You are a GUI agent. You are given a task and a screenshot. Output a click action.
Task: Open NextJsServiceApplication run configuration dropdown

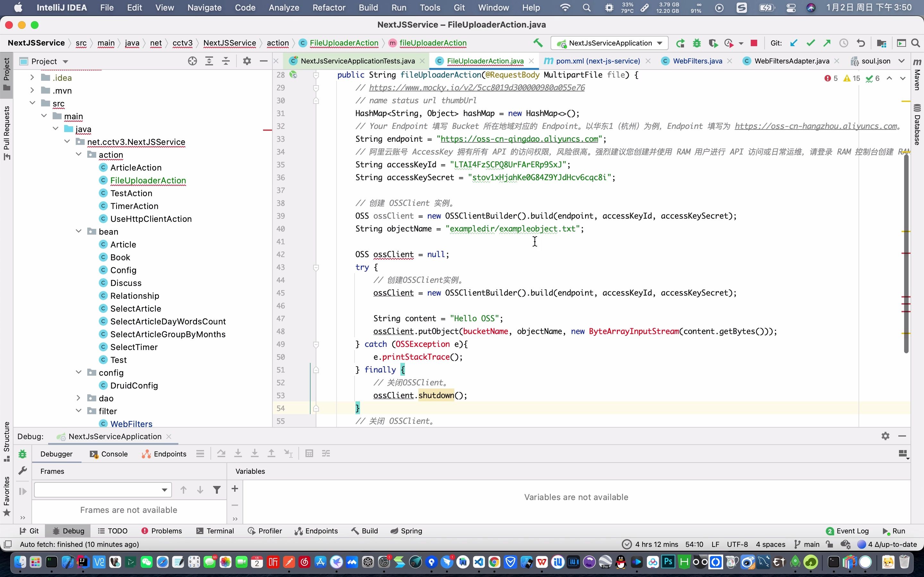[x=610, y=43]
